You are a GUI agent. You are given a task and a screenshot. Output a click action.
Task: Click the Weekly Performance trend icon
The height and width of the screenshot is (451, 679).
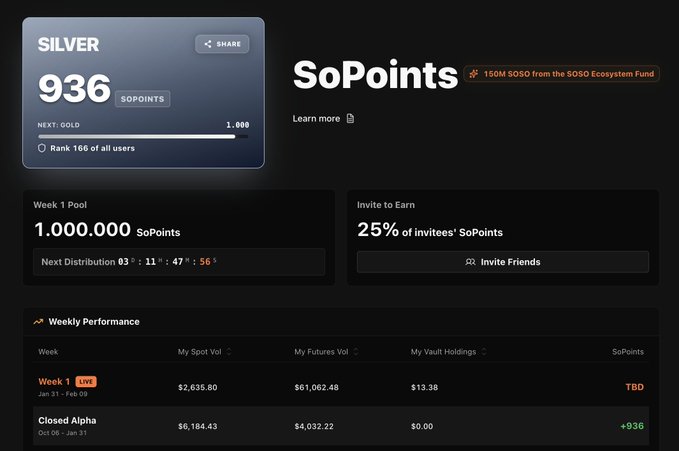click(x=38, y=322)
